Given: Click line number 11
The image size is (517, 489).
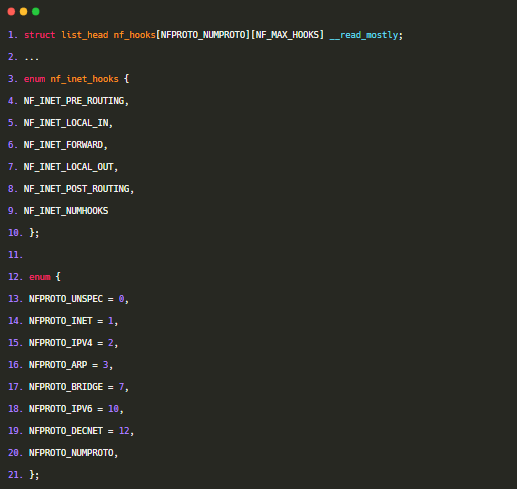Looking at the screenshot, I should point(15,255).
